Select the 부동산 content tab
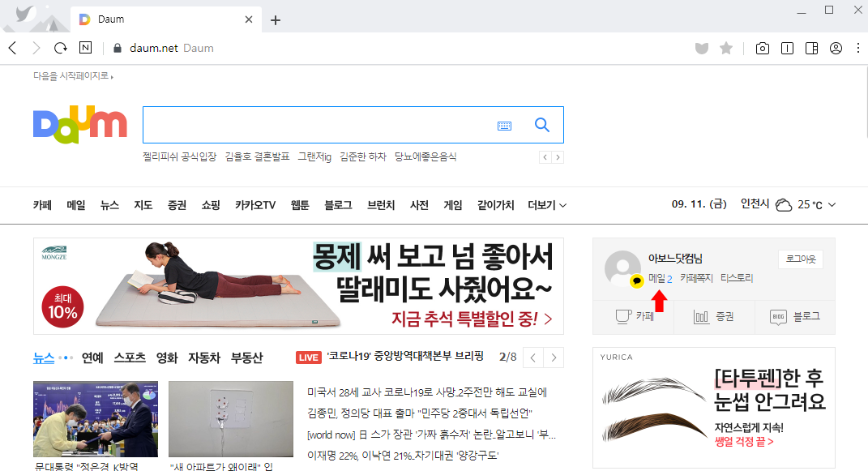Viewport: 868px width, 471px height. pos(247,358)
